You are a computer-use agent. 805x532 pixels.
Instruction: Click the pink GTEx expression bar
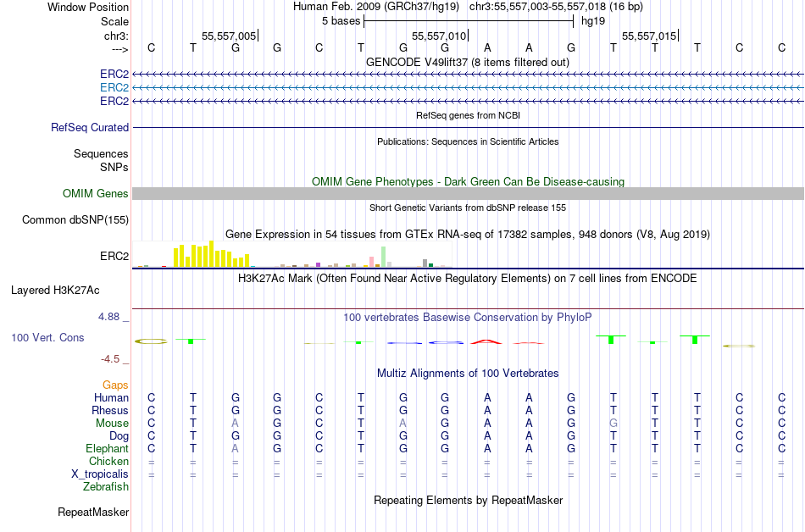point(371,262)
